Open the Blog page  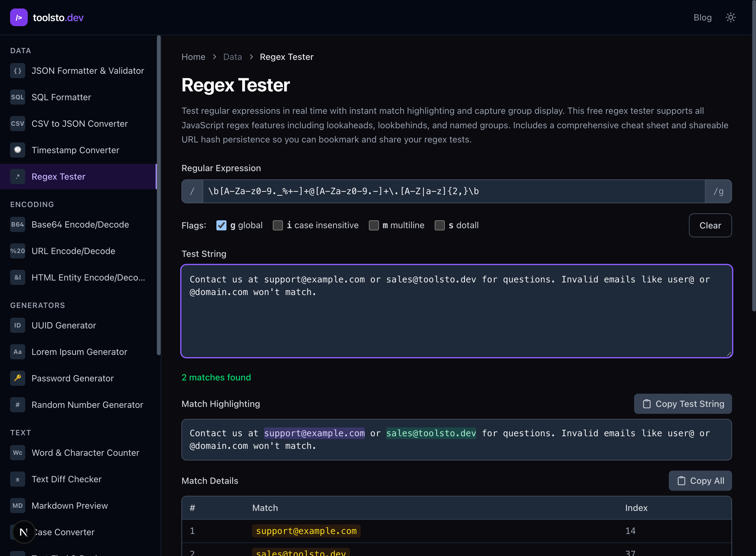coord(702,17)
